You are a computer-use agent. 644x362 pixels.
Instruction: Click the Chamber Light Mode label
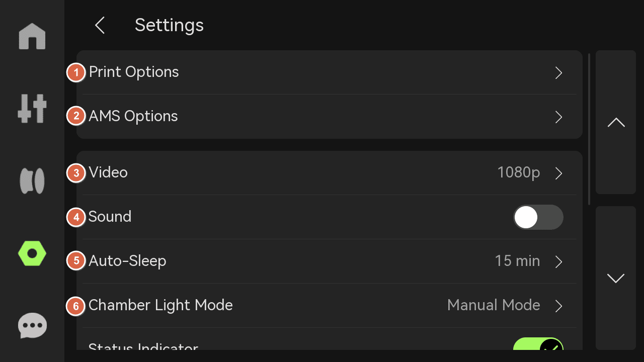[x=160, y=305]
